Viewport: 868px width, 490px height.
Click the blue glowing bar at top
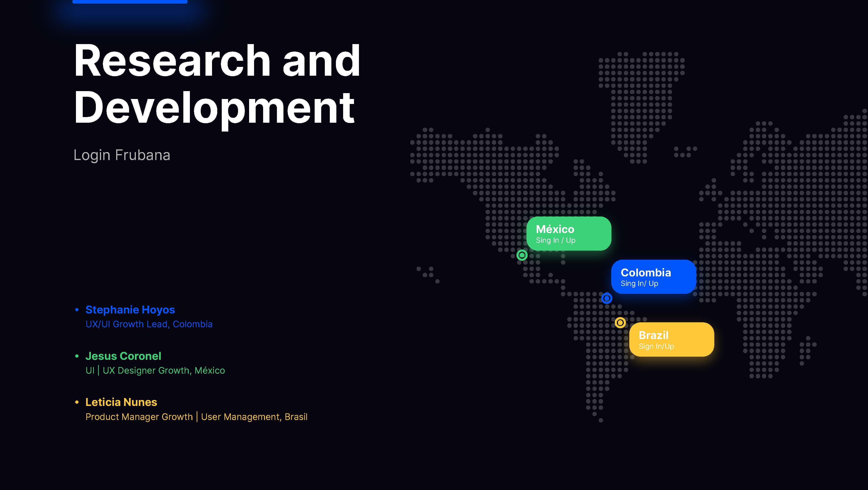130,2
